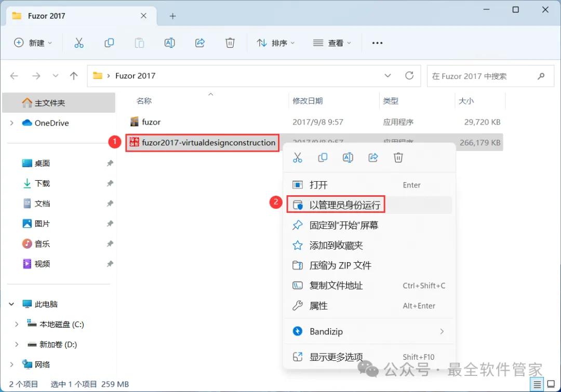
Task: Open 下载 in sidebar
Action: tap(59, 183)
